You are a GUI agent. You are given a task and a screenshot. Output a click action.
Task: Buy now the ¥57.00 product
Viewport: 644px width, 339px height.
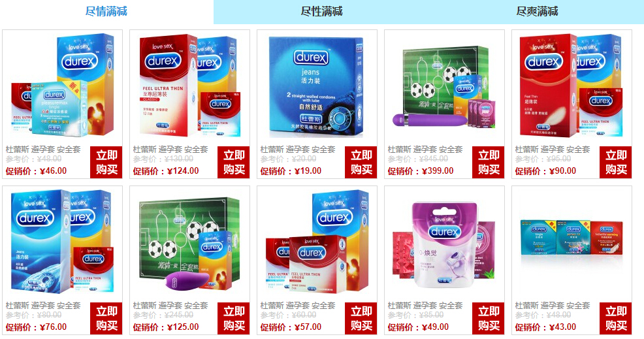(x=361, y=319)
